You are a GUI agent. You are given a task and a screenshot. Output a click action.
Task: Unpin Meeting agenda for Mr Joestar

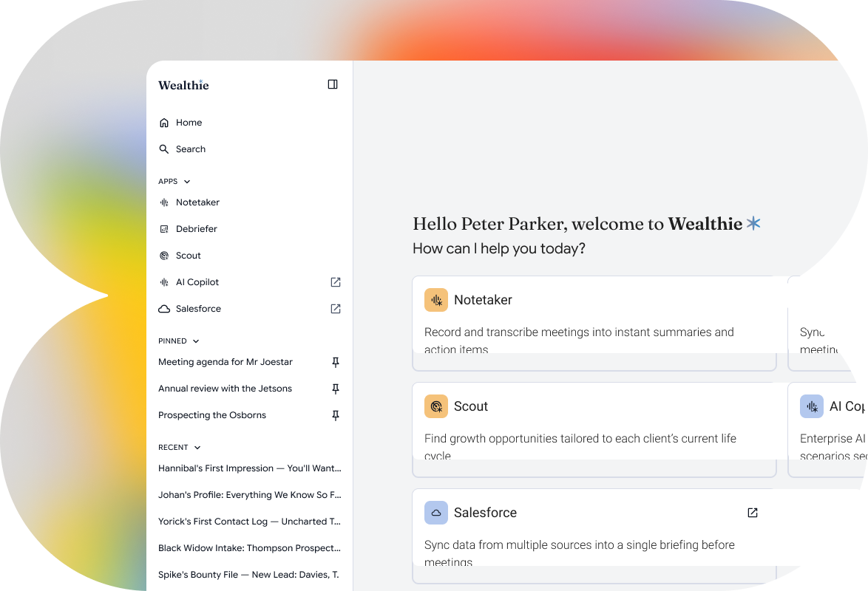click(336, 362)
